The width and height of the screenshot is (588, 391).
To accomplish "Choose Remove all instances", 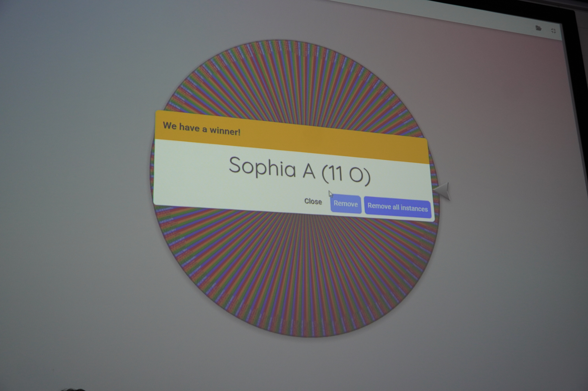I will click(x=398, y=207).
